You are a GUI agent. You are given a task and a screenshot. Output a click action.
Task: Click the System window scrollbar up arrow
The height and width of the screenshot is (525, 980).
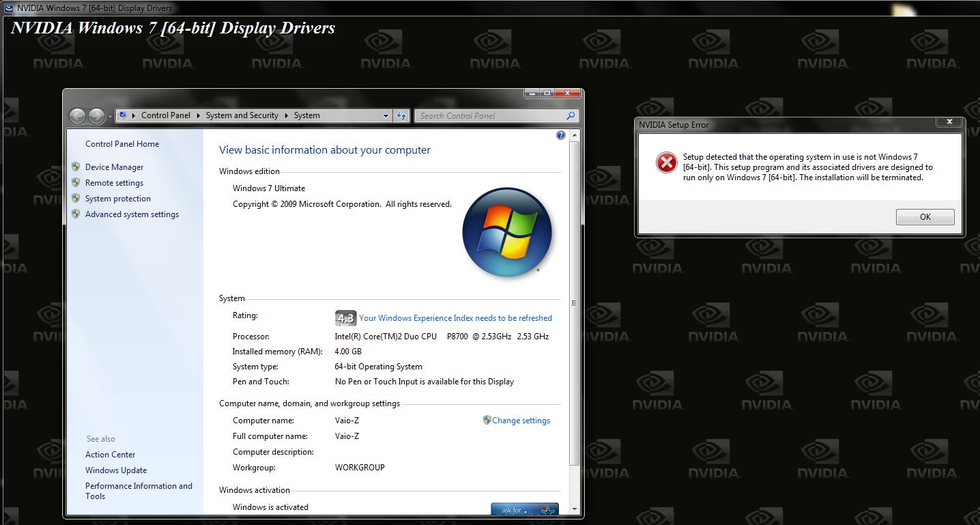[574, 135]
